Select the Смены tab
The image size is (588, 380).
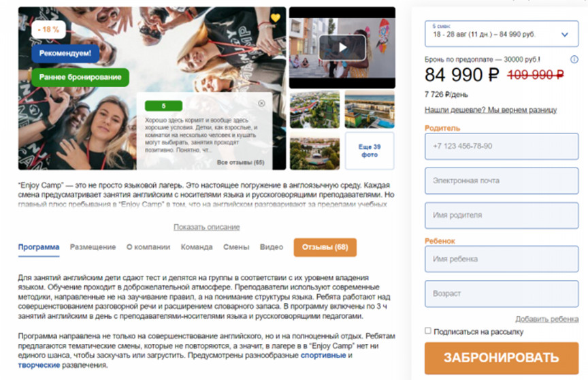pos(236,247)
